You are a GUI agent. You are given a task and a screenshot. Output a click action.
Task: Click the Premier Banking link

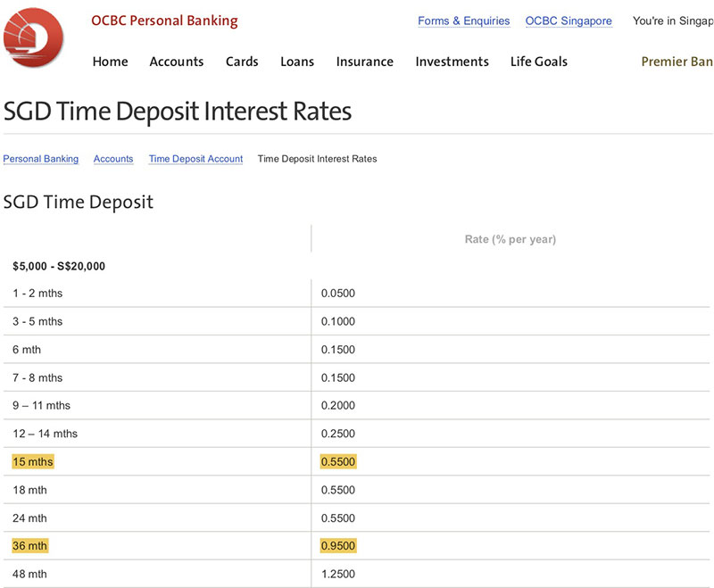pyautogui.click(x=677, y=62)
